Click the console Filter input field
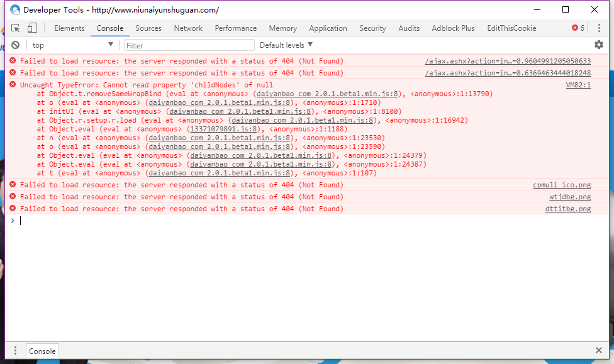The height and width of the screenshot is (364, 614). pyautogui.click(x=189, y=45)
